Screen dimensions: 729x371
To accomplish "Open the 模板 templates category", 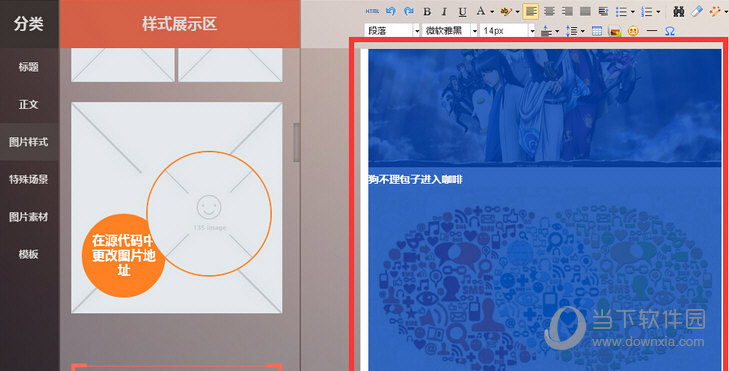I will tap(29, 254).
